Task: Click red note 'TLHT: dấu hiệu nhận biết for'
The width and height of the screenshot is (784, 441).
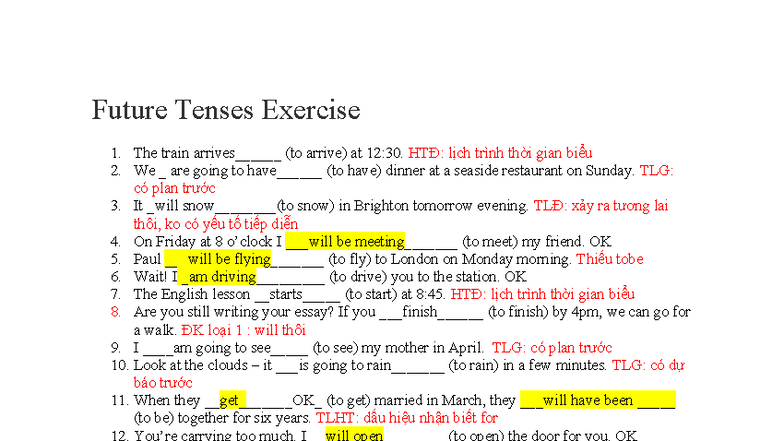Action: tap(406, 418)
